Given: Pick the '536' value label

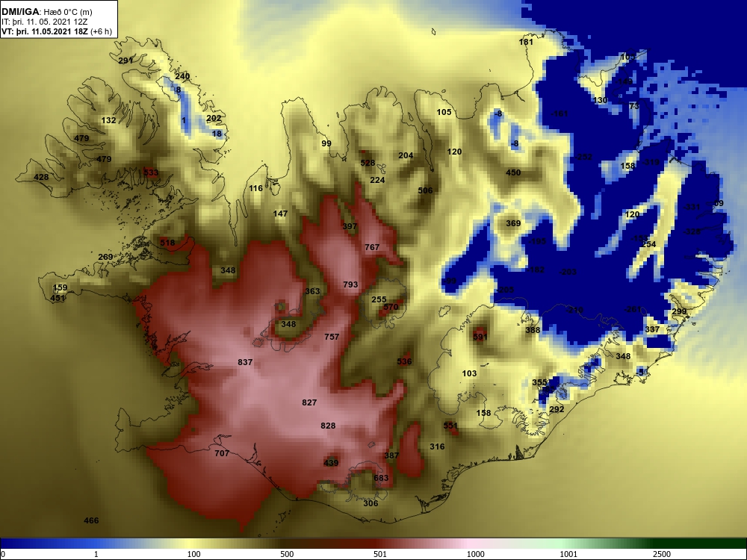Looking at the screenshot, I should point(404,361).
